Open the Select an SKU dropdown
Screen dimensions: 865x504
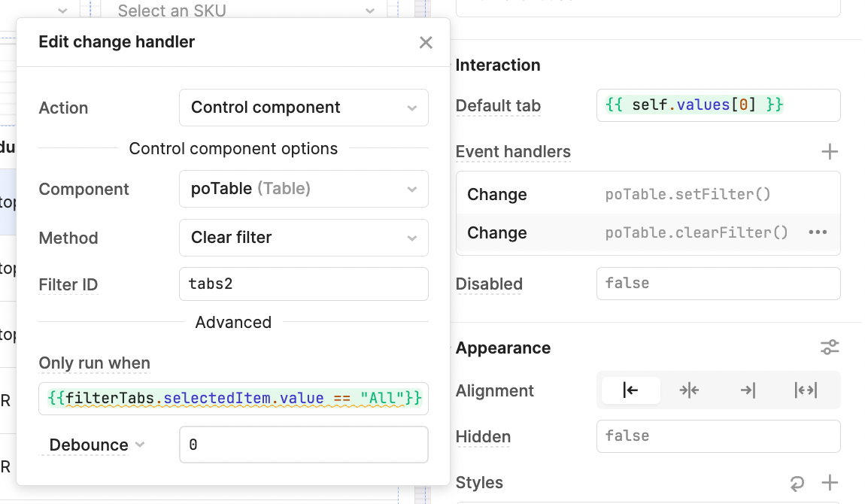click(x=245, y=10)
